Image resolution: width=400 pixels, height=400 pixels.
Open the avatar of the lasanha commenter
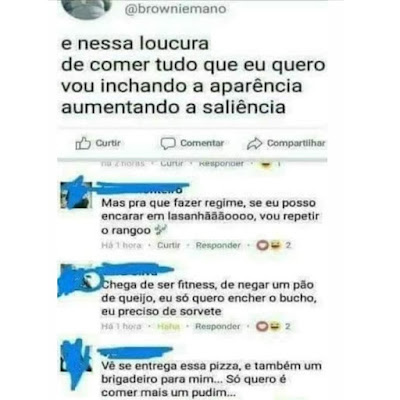point(76,194)
